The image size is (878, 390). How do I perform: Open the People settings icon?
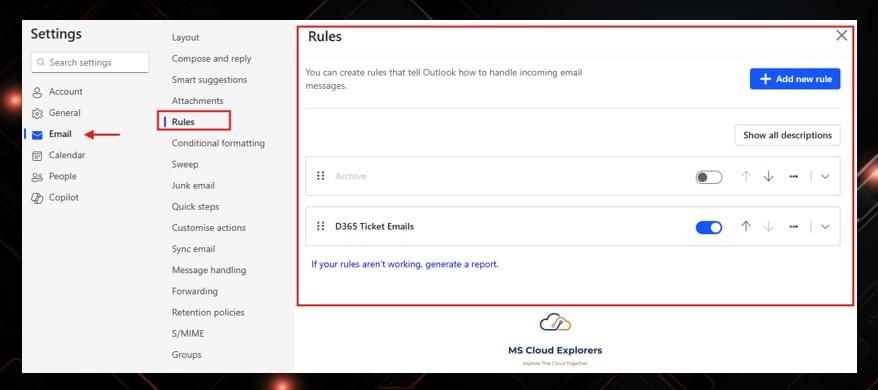pos(37,177)
